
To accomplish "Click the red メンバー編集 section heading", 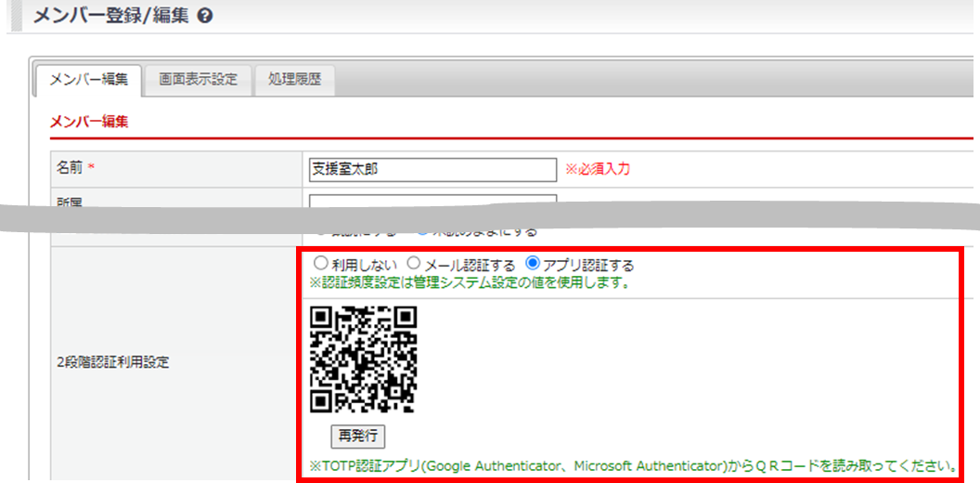I will (x=89, y=122).
